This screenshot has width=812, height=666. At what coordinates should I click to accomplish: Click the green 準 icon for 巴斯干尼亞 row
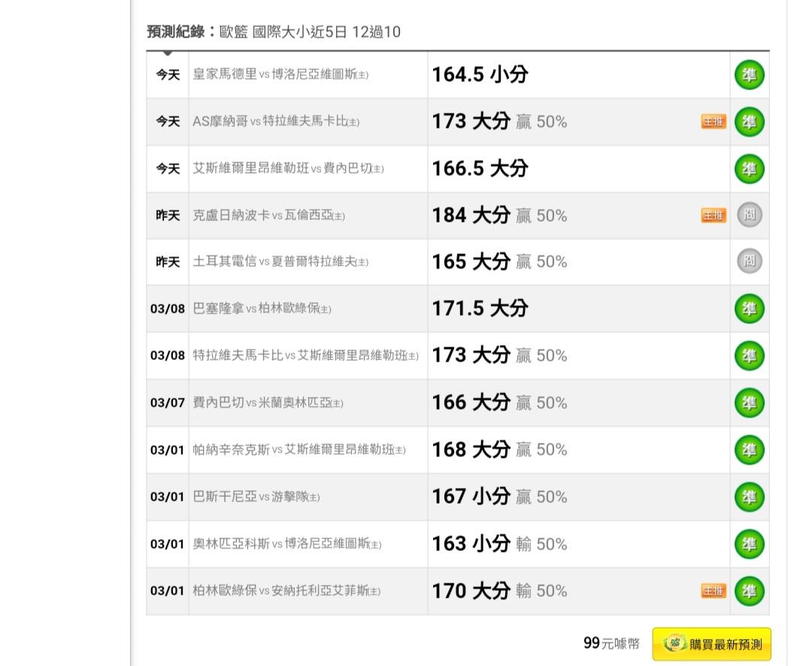point(749,497)
